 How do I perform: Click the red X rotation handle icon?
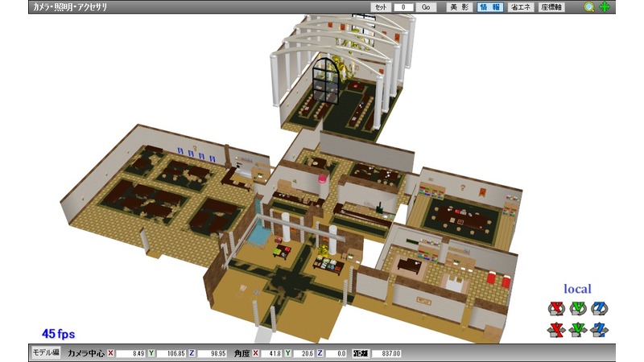(x=556, y=308)
